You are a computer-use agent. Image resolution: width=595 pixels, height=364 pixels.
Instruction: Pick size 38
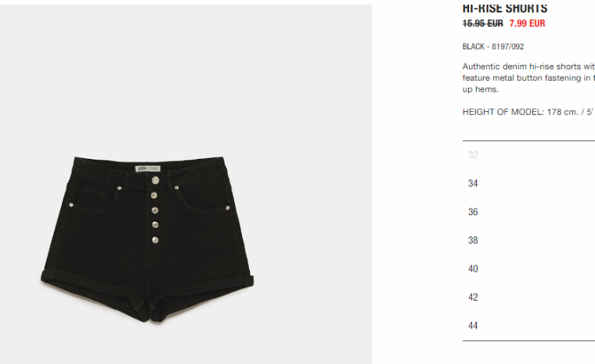click(473, 240)
